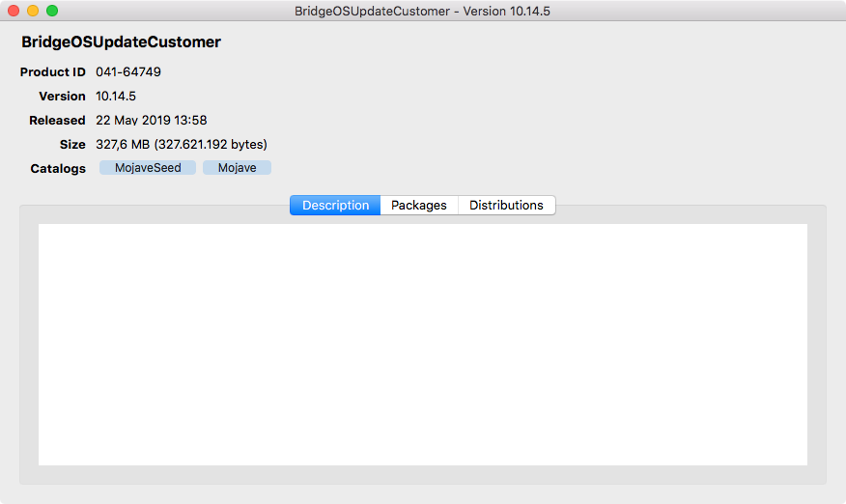Click the Version label
846x504 pixels.
point(62,96)
